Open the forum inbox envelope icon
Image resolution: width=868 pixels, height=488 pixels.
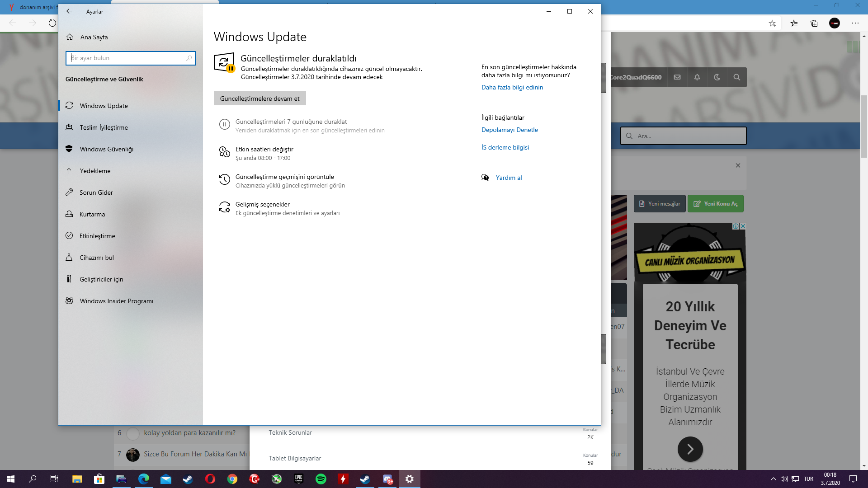(x=677, y=77)
